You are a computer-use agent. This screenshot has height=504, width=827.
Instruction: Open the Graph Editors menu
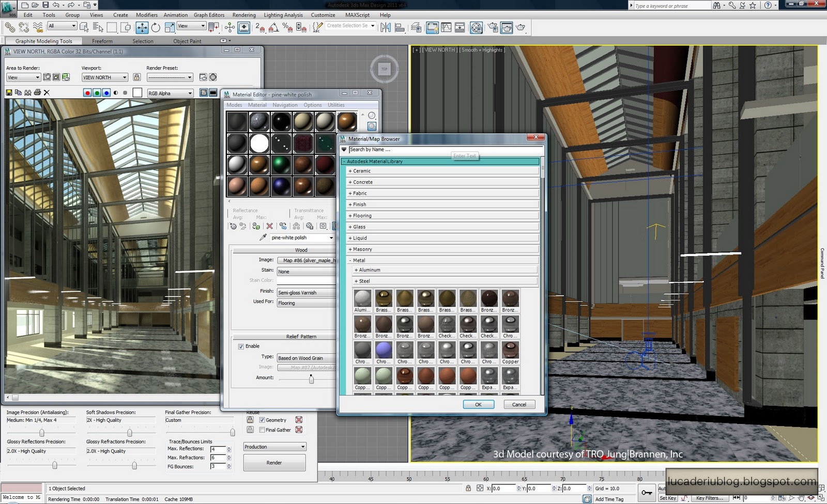(x=209, y=15)
